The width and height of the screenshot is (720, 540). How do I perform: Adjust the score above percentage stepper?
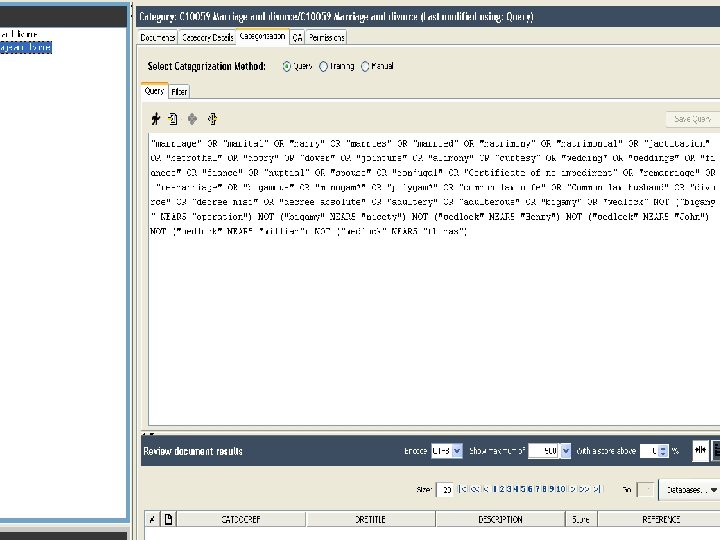pos(663,451)
